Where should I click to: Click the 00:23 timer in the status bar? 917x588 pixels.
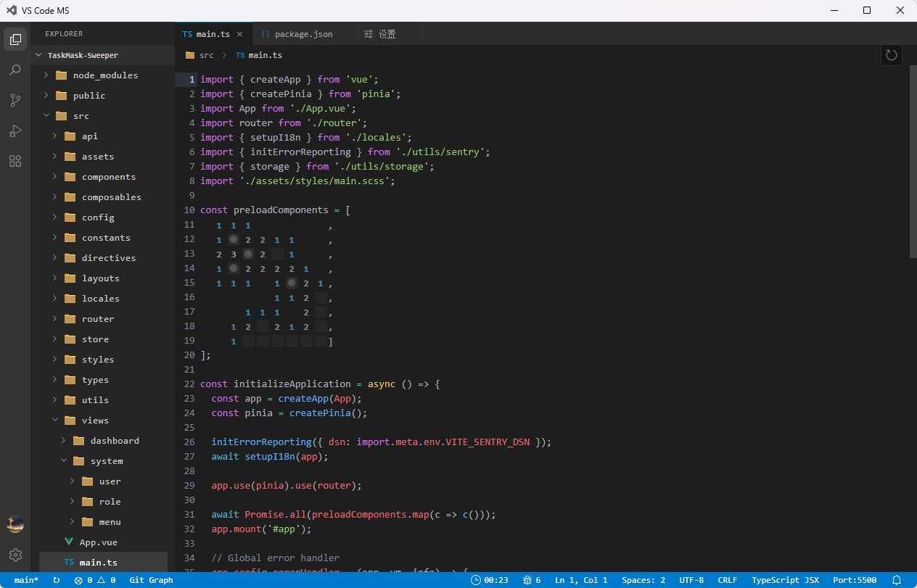[x=490, y=580]
